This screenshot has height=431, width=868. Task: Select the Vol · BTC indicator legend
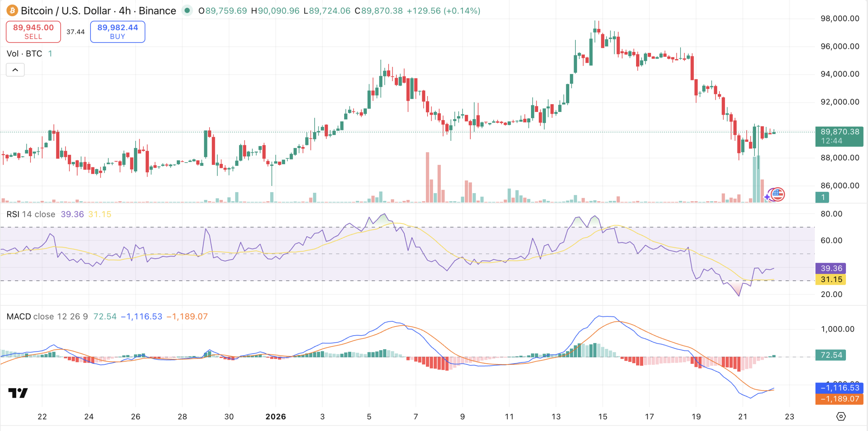pyautogui.click(x=24, y=54)
